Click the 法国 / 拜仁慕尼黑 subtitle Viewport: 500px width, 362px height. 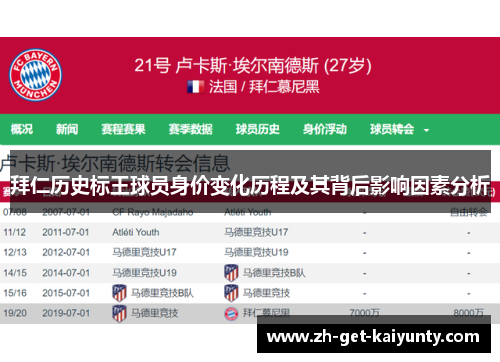(x=264, y=87)
